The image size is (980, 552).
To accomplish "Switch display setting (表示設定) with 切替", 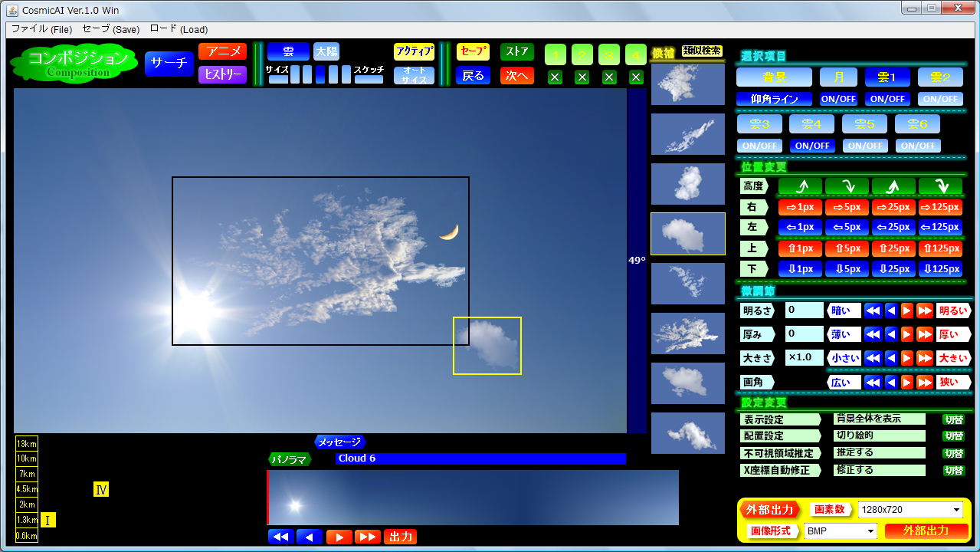I will [954, 419].
